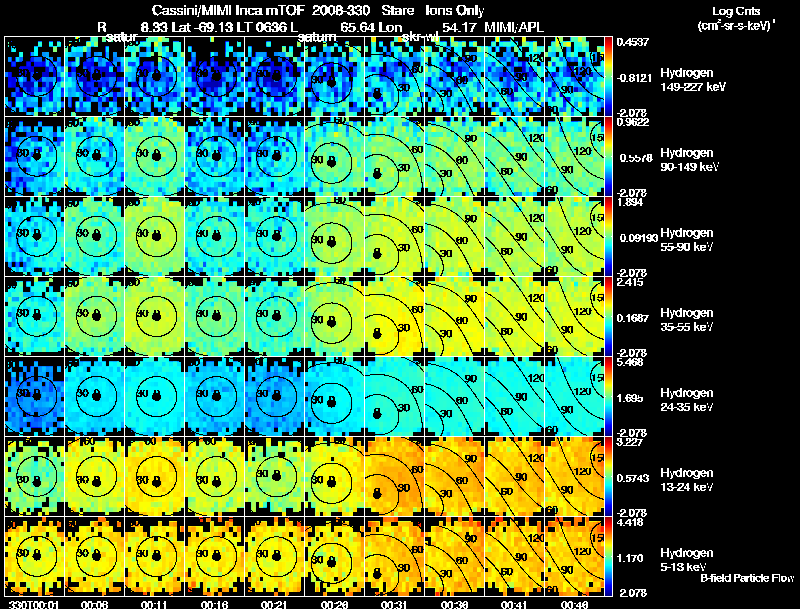Click the '4.418' color scale value
This screenshot has width=800, height=609.
pos(631,522)
